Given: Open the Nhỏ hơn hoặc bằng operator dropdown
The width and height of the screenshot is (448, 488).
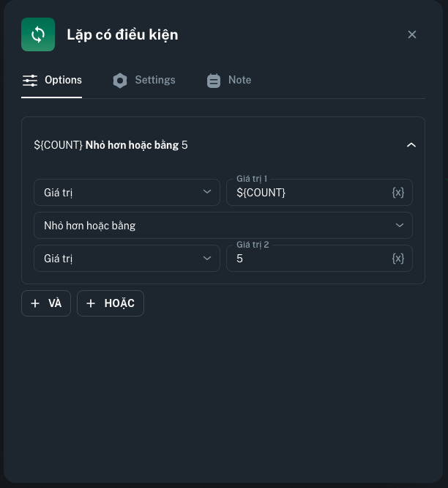Looking at the screenshot, I should 223,226.
